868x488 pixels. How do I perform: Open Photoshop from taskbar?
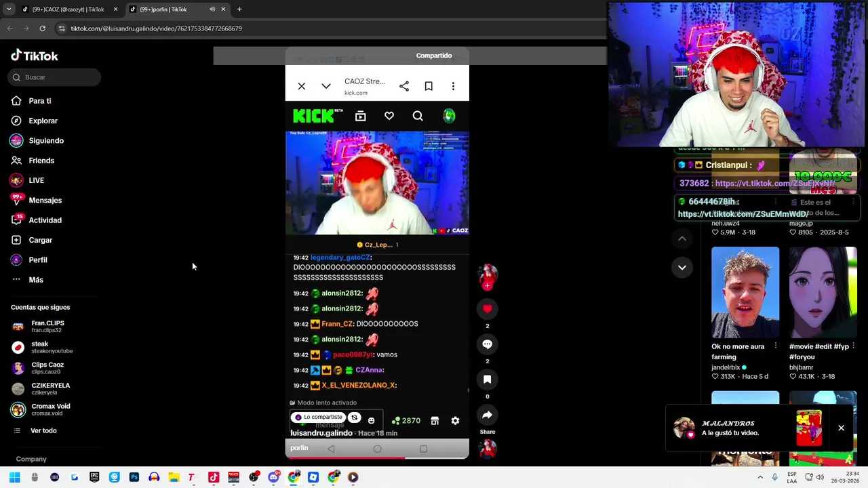(134, 477)
